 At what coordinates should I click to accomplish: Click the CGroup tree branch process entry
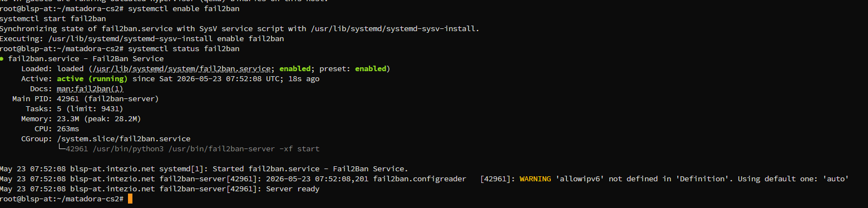point(189,149)
